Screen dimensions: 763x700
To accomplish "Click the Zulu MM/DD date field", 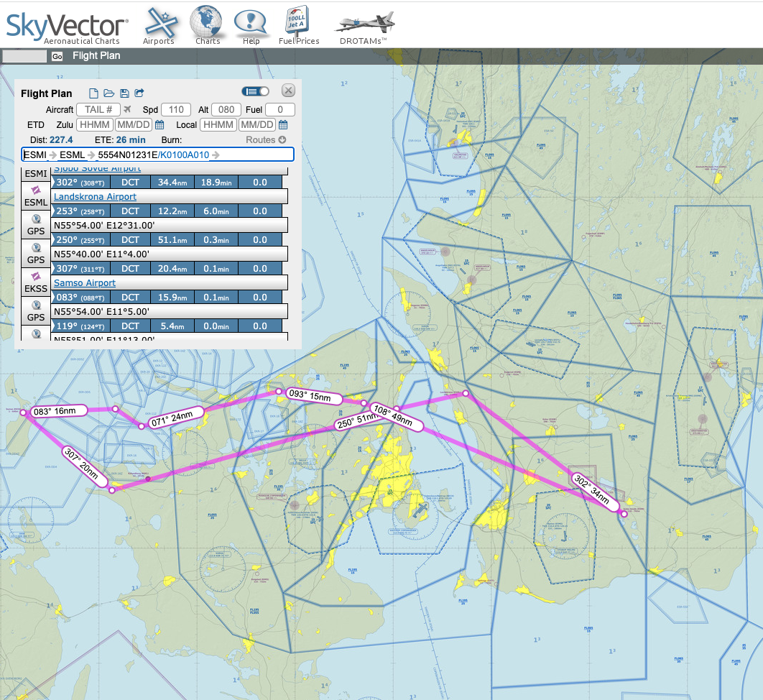I will click(134, 125).
